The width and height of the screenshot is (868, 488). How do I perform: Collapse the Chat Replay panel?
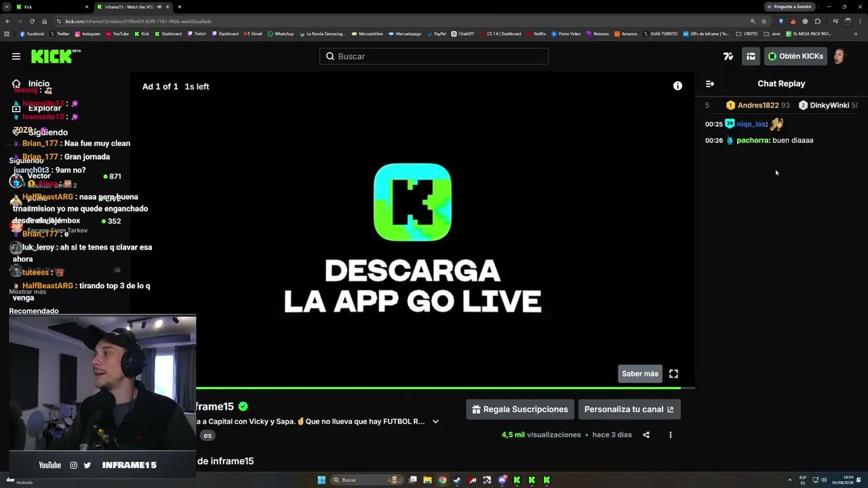710,84
